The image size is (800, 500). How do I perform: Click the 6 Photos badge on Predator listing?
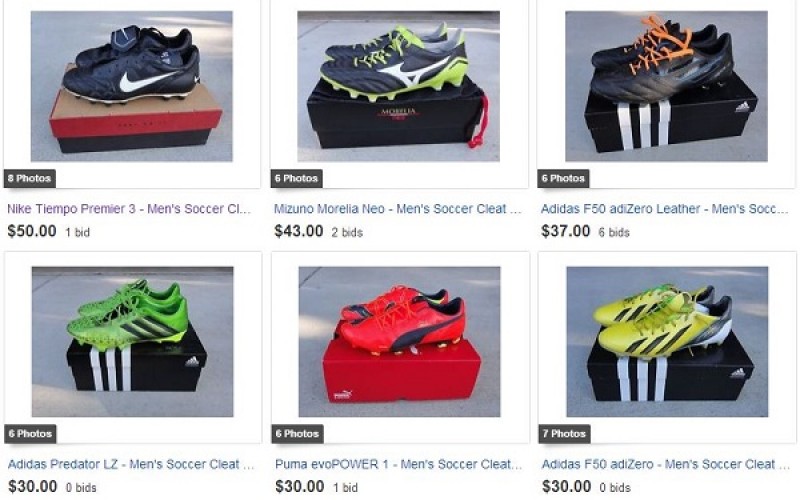31,434
